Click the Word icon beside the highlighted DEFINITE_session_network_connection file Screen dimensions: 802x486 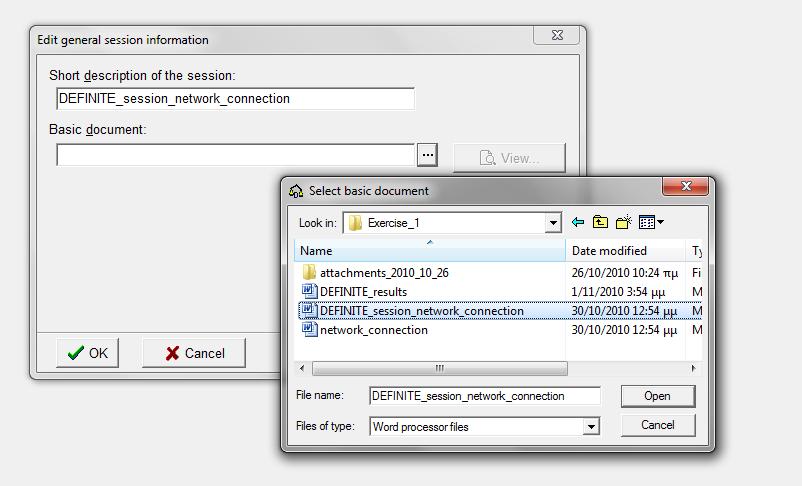tap(309, 310)
